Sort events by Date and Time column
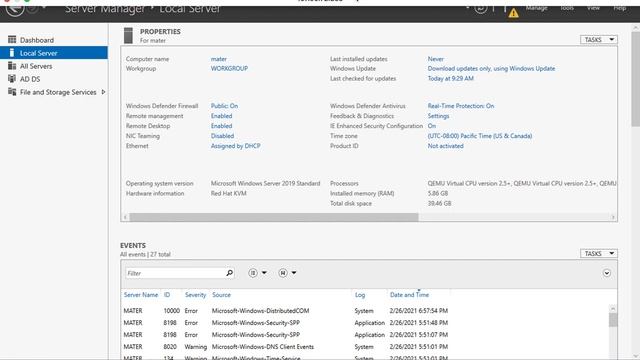Viewport: 640px width, 360px height. coord(409,295)
